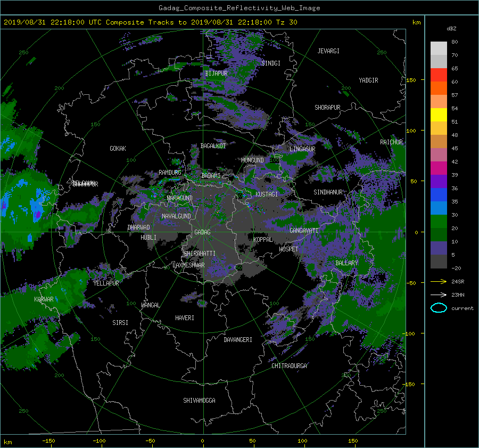Click the HUNGUND label
The image size is (479, 448).
(252, 160)
